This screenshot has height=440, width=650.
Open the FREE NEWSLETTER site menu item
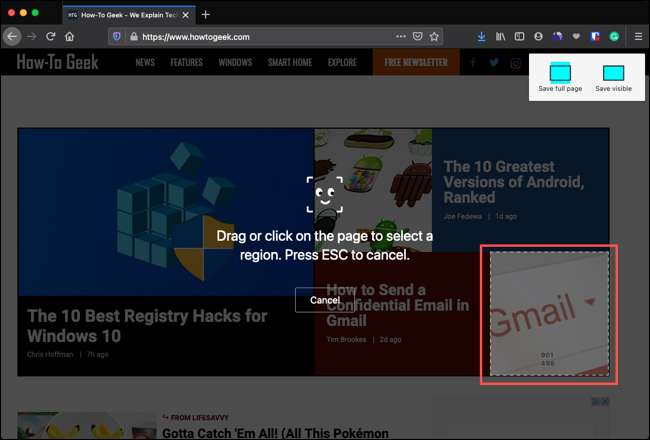(416, 62)
